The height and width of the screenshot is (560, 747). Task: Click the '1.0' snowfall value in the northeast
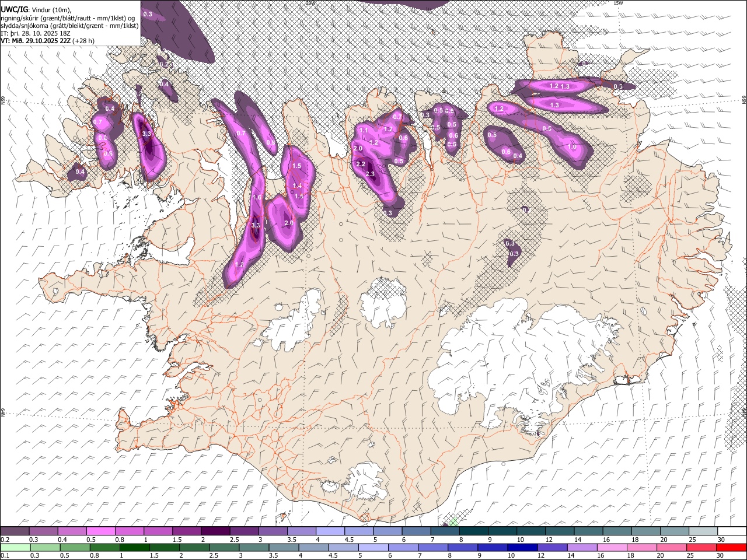pos(573,147)
